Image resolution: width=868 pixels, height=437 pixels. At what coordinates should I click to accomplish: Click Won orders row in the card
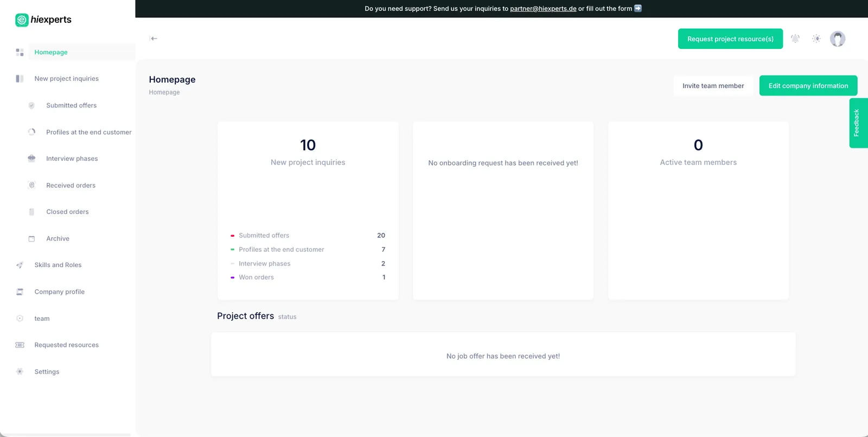308,277
